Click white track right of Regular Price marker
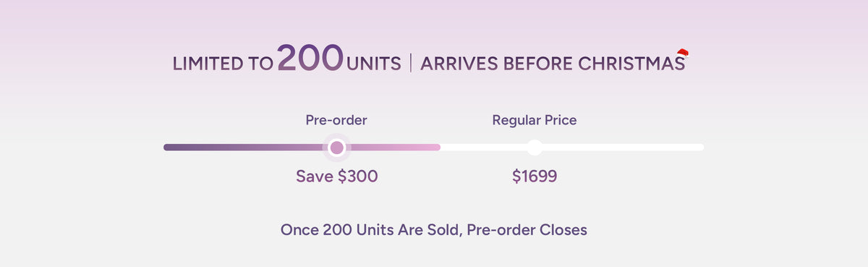 coord(623,148)
